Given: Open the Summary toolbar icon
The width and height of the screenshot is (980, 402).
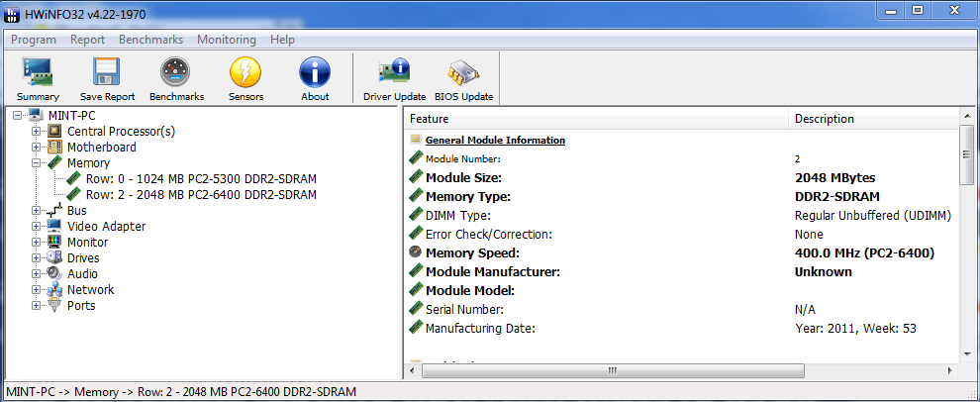Looking at the screenshot, I should (x=38, y=72).
